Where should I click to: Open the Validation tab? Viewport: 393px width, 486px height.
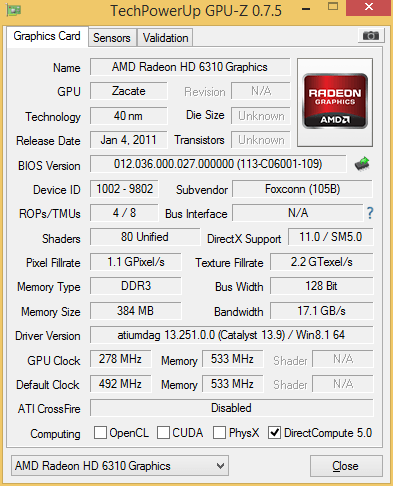point(165,38)
